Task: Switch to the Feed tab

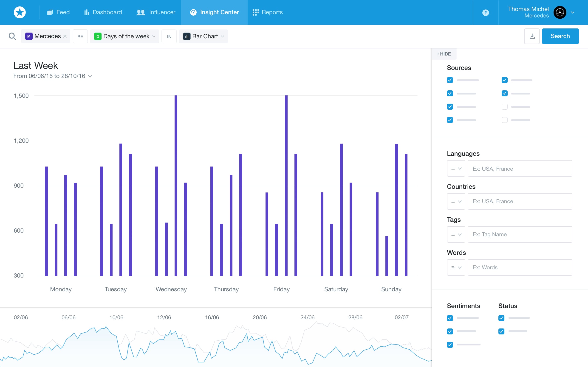Action: click(59, 12)
